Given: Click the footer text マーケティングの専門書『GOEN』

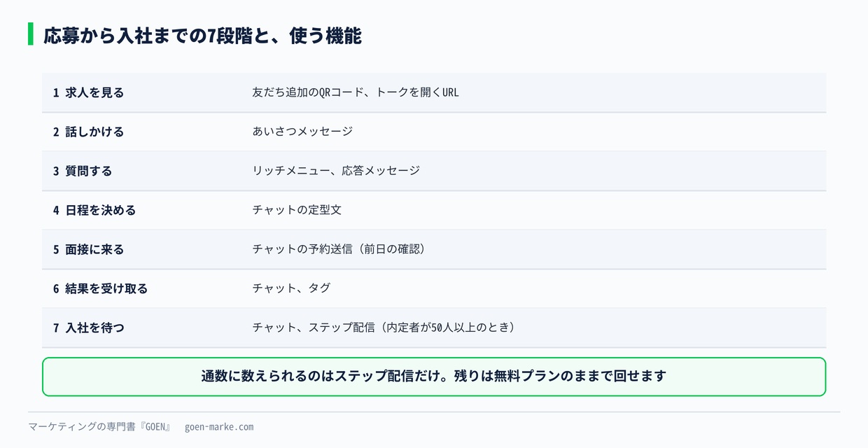Looking at the screenshot, I should (x=100, y=427).
